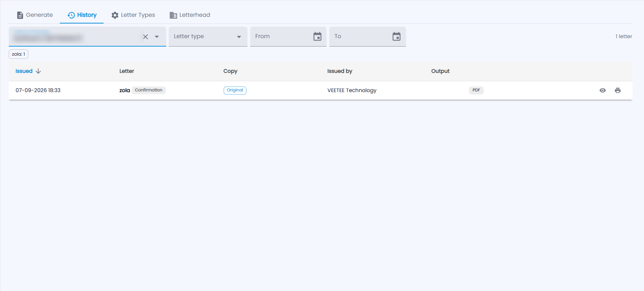Click the zola letter name
Image resolution: width=644 pixels, height=291 pixels.
pyautogui.click(x=125, y=90)
